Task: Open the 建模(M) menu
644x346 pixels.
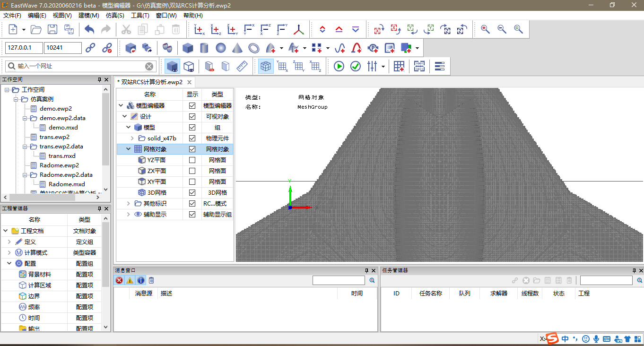Action: click(x=89, y=15)
